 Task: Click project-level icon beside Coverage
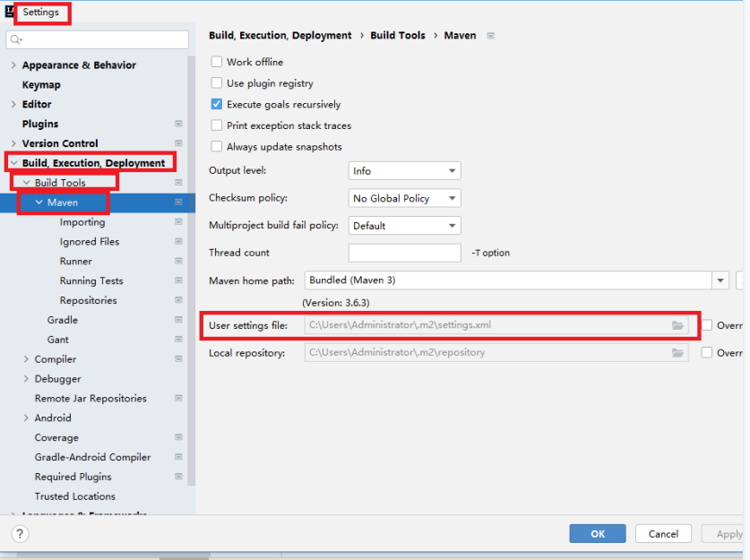178,437
